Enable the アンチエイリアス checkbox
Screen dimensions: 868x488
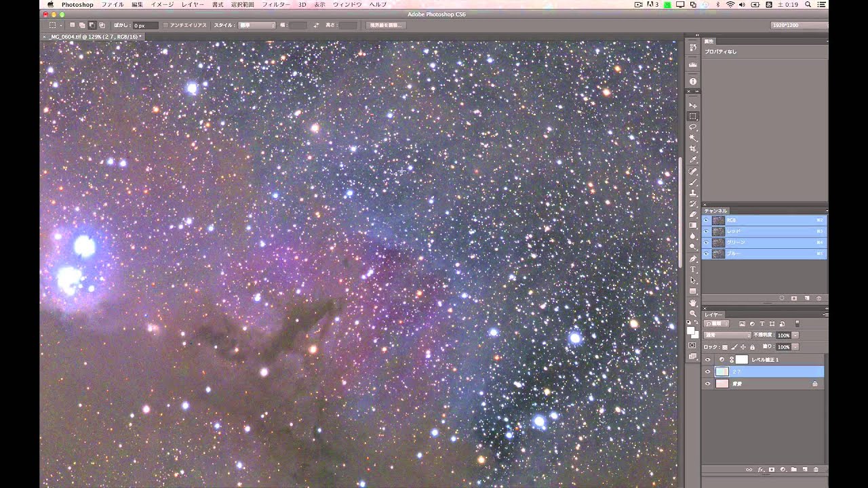165,25
